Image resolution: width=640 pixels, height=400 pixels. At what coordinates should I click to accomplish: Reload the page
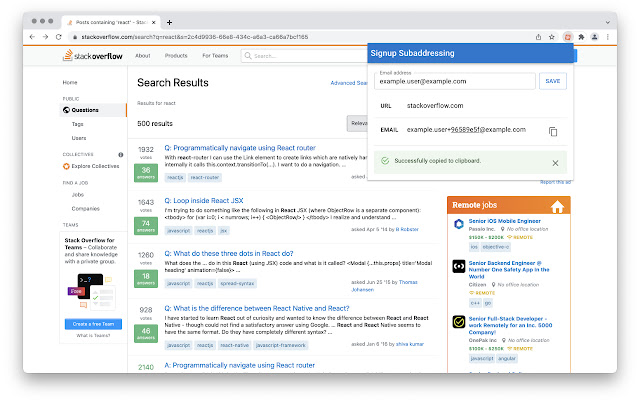pyautogui.click(x=59, y=37)
